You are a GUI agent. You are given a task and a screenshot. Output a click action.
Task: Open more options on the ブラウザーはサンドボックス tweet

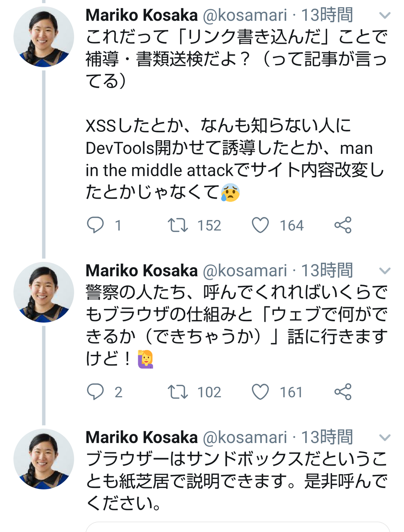click(385, 438)
